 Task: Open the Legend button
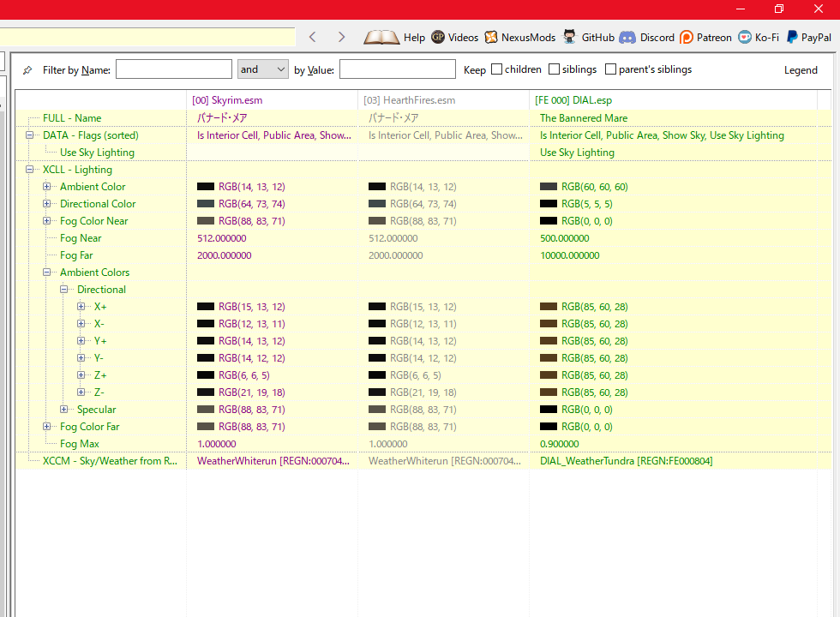pyautogui.click(x=801, y=70)
